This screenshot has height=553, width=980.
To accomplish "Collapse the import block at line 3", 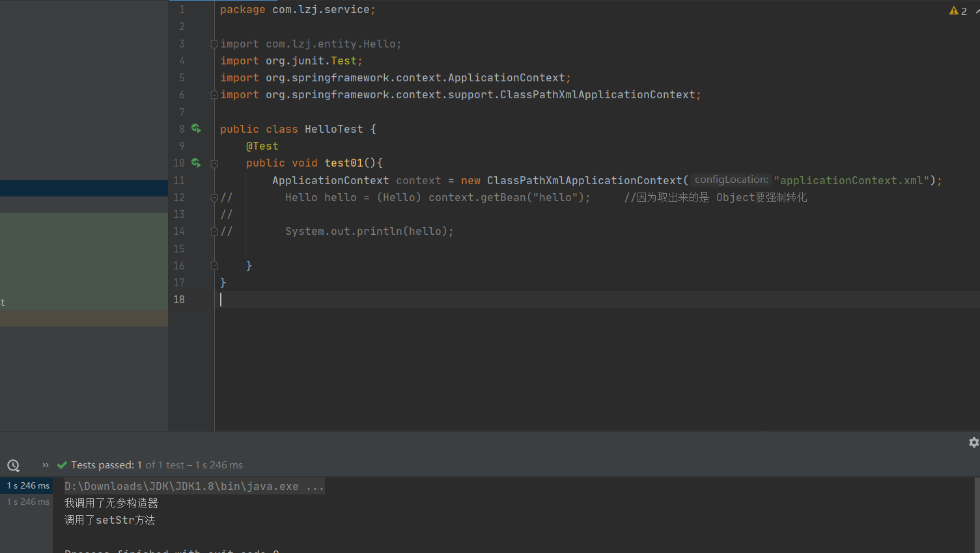I will (214, 44).
